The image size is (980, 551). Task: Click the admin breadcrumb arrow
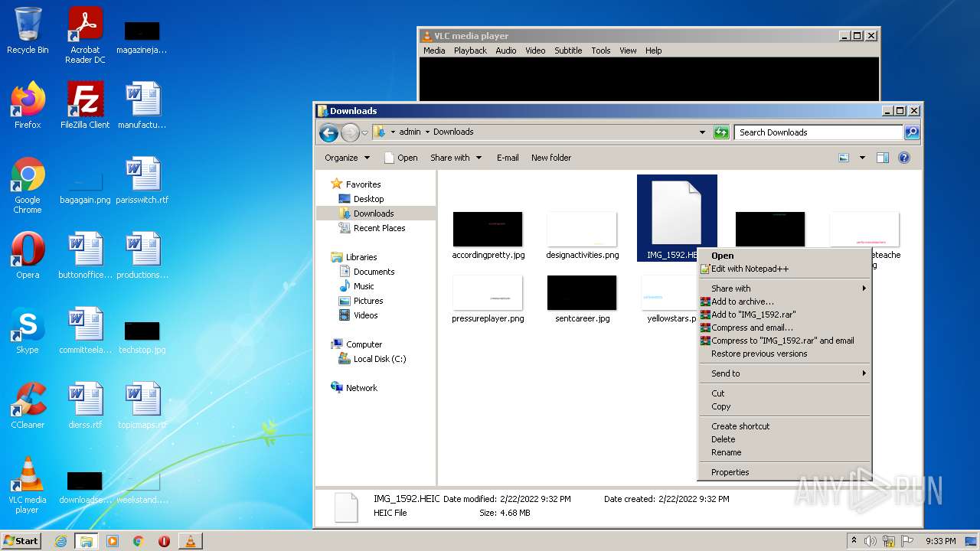point(427,132)
